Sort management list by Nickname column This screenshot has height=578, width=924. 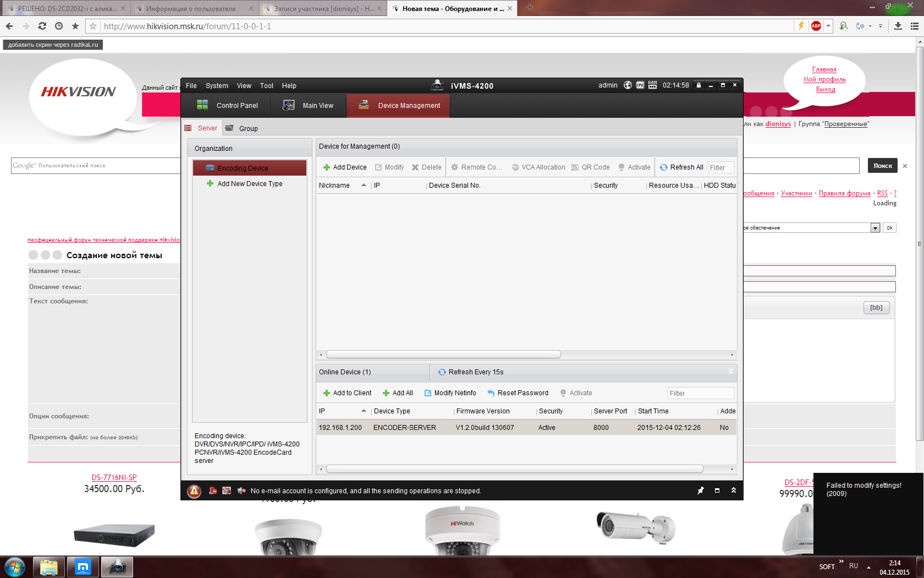click(x=343, y=186)
